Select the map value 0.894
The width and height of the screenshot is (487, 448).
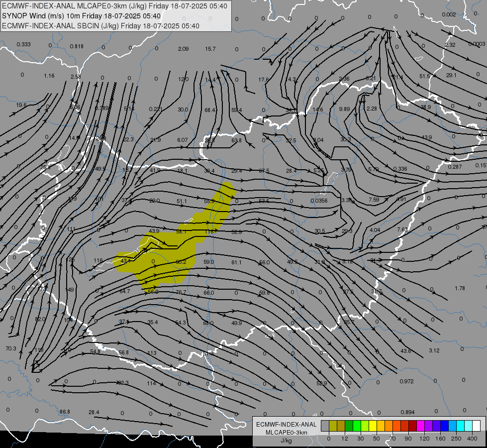click(407, 412)
